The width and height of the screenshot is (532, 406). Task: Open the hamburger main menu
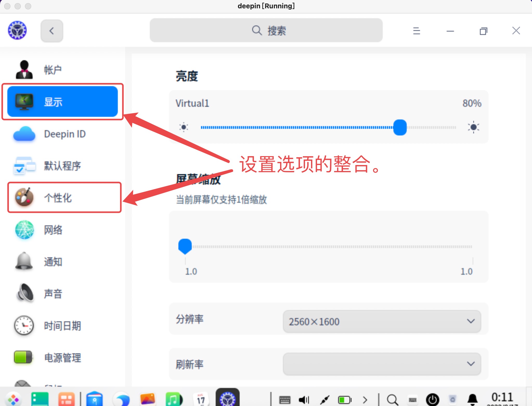pos(417,31)
